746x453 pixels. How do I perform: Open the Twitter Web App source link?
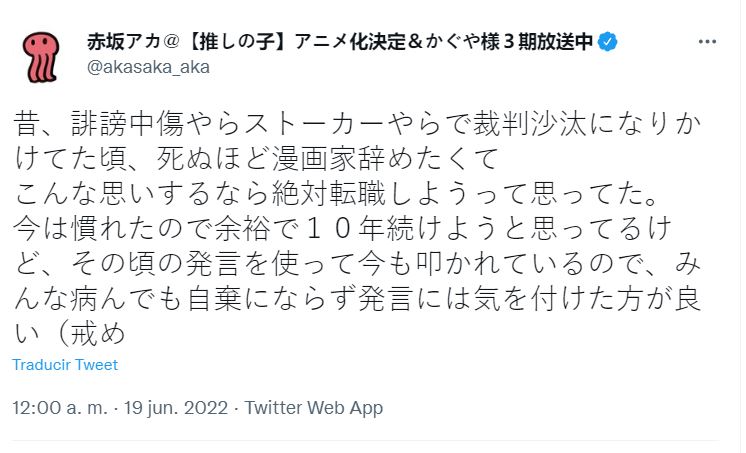click(x=313, y=408)
